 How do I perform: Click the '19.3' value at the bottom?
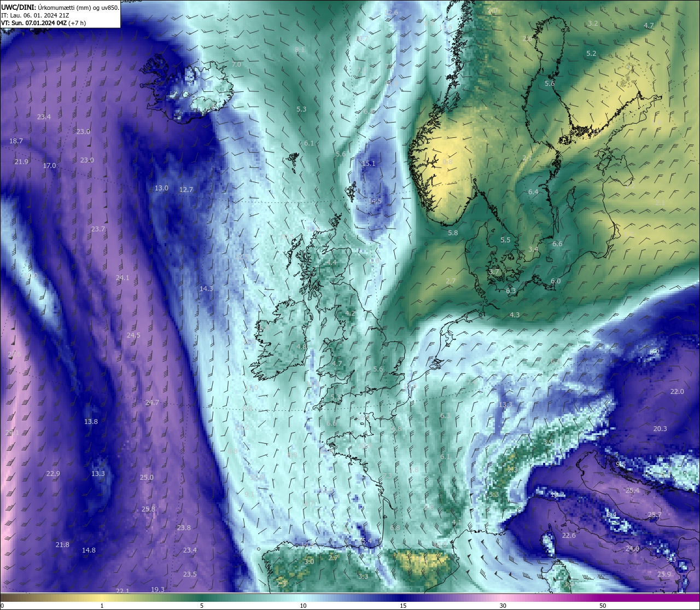[x=157, y=590]
